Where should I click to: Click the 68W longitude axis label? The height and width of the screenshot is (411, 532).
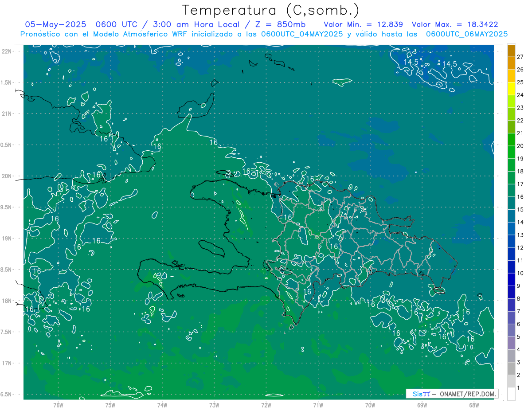pos(474,405)
